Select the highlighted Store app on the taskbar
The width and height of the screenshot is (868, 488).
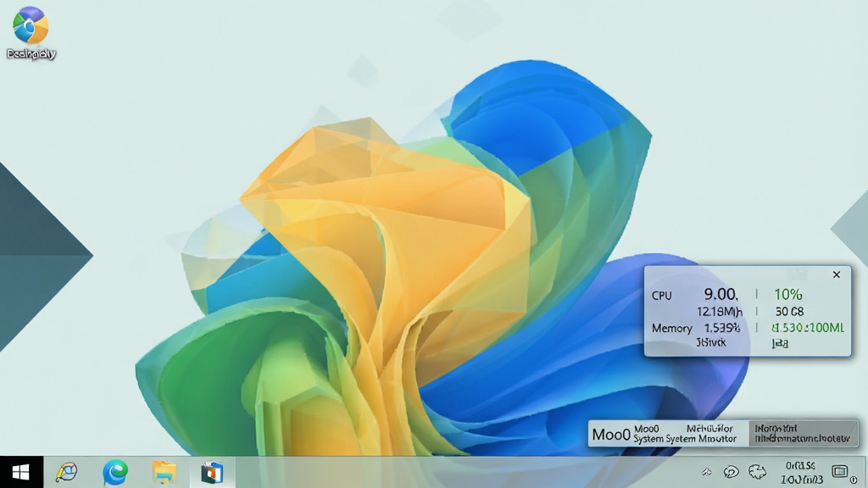click(212, 473)
